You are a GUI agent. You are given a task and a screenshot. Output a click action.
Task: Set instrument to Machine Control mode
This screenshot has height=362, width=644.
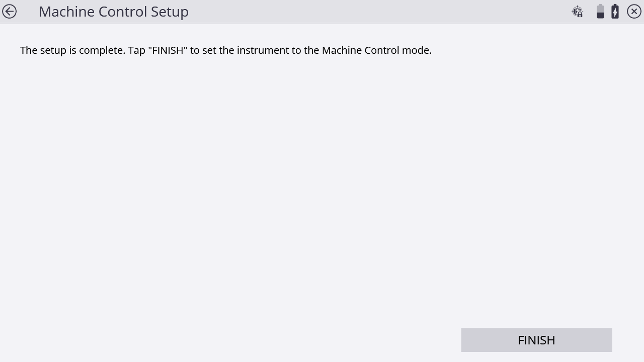[536, 340]
